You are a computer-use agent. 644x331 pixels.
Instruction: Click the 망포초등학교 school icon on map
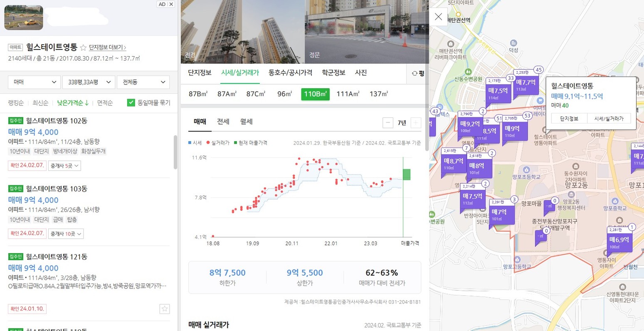pyautogui.click(x=526, y=170)
